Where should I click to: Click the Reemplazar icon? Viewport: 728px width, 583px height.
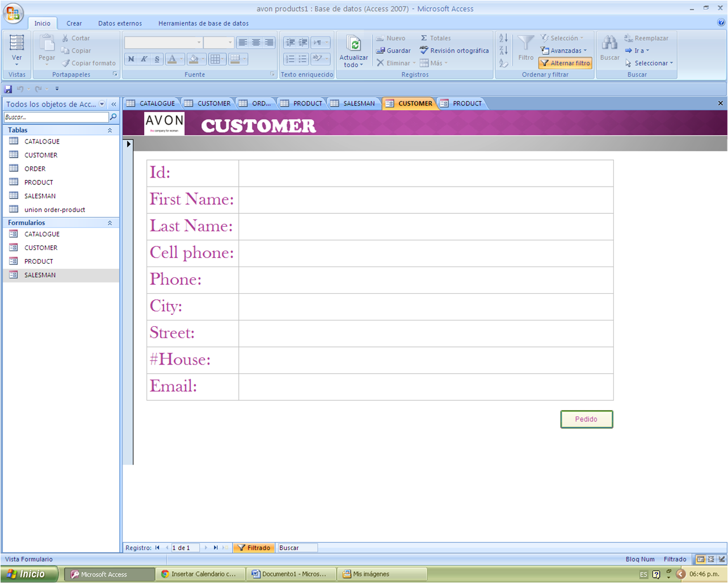[x=628, y=37]
